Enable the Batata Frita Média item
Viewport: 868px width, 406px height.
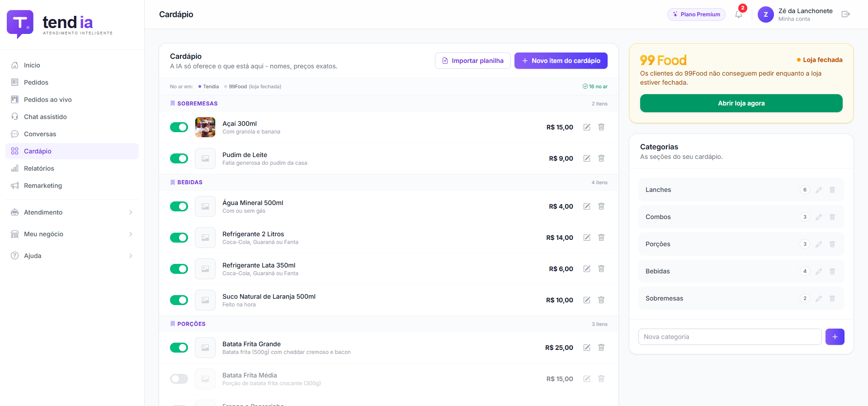pos(179,379)
